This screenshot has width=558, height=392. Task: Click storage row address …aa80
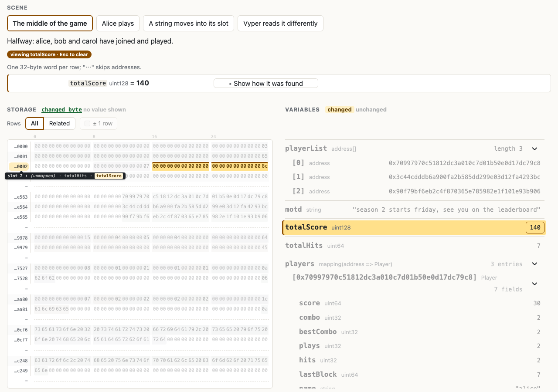coord(20,299)
